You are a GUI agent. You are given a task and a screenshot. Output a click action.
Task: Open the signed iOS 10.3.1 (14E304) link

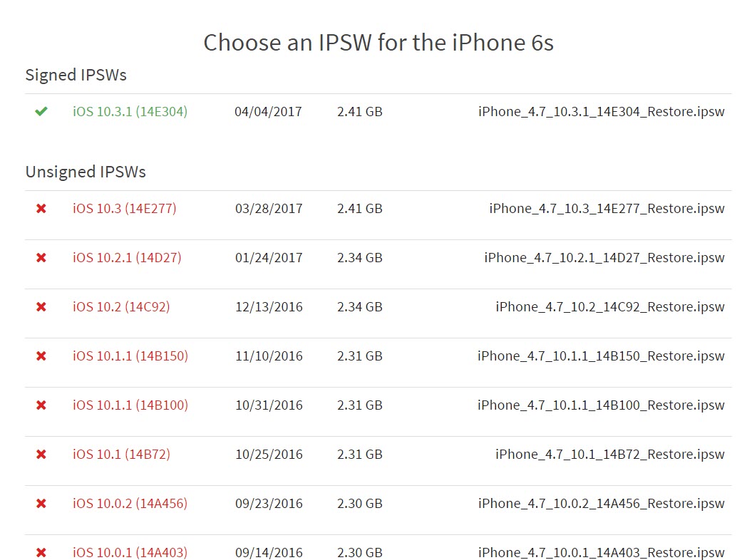pos(130,112)
